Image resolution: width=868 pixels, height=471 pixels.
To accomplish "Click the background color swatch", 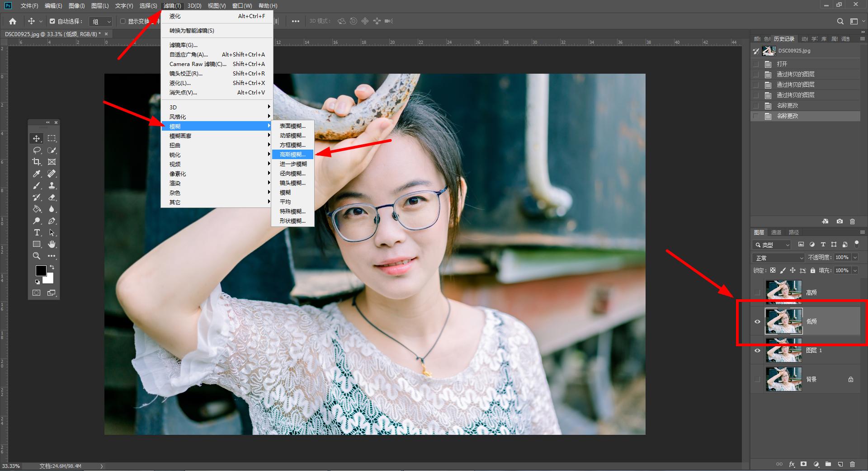I will coord(49,279).
